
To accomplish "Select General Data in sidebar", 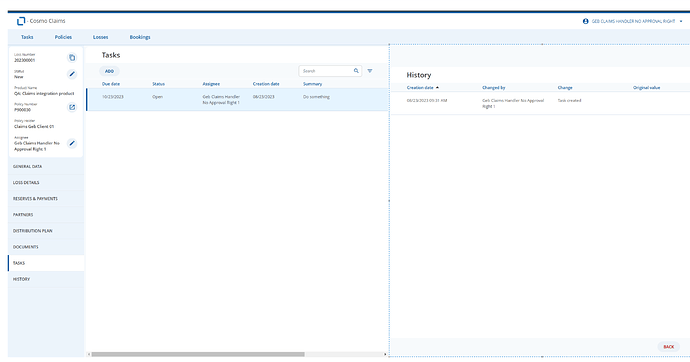I will [x=46, y=167].
